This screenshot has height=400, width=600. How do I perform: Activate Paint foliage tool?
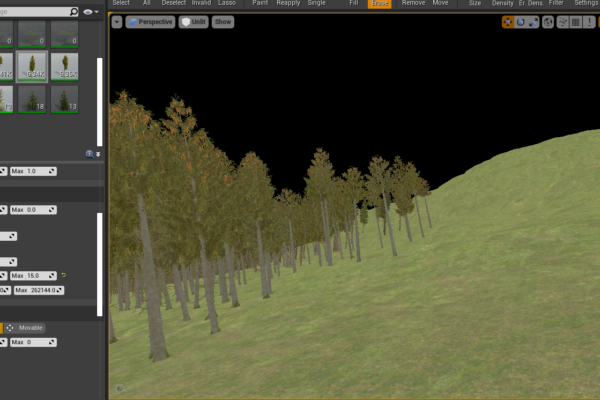tap(260, 3)
